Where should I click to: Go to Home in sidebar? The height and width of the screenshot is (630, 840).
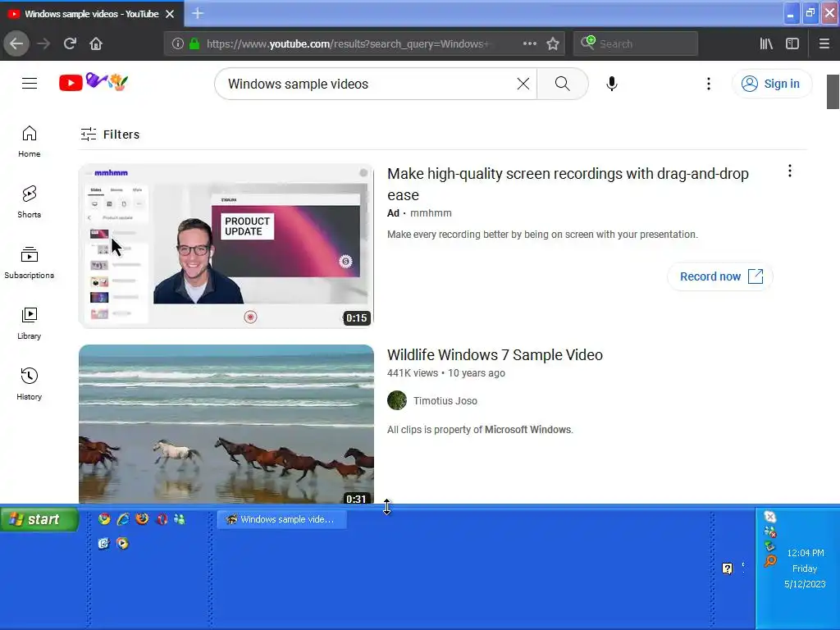(30, 141)
